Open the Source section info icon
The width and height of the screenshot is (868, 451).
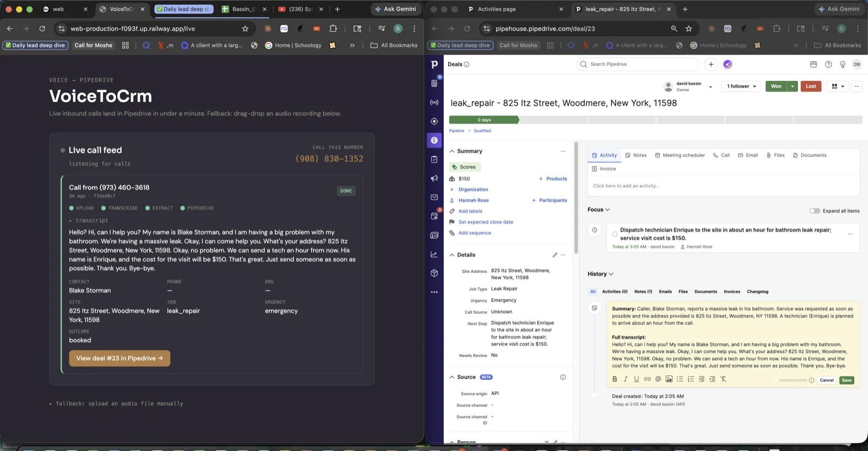(563, 377)
